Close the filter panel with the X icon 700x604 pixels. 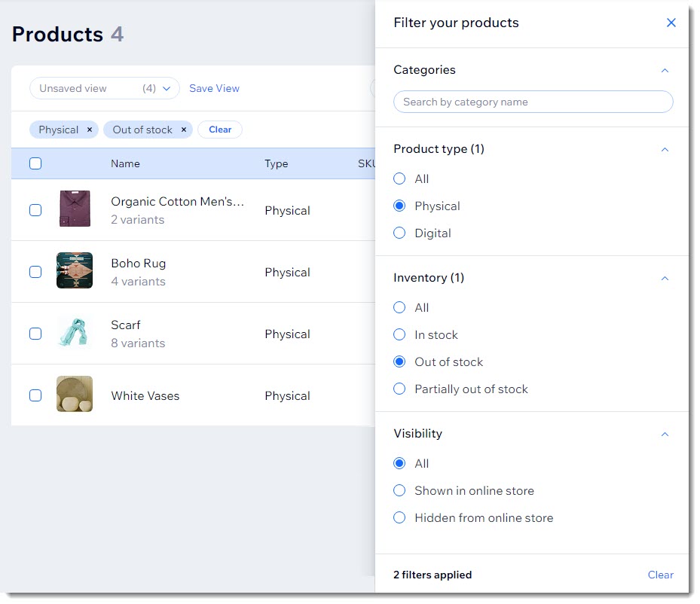coord(671,23)
